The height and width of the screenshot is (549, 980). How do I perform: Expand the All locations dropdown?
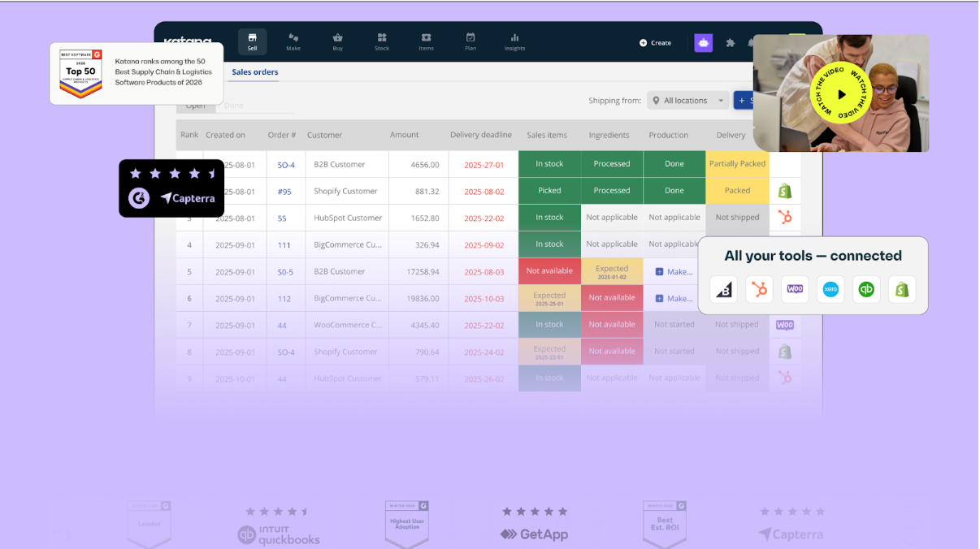click(x=688, y=101)
